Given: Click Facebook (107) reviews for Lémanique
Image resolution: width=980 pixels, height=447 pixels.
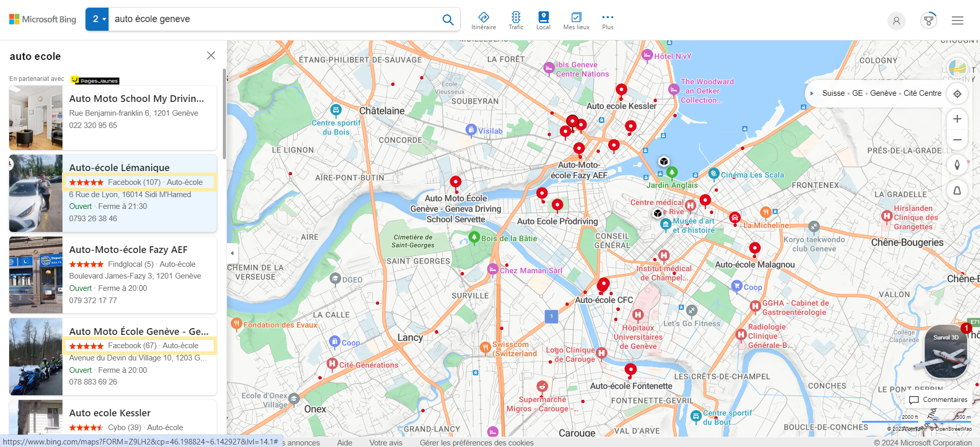Looking at the screenshot, I should (134, 182).
